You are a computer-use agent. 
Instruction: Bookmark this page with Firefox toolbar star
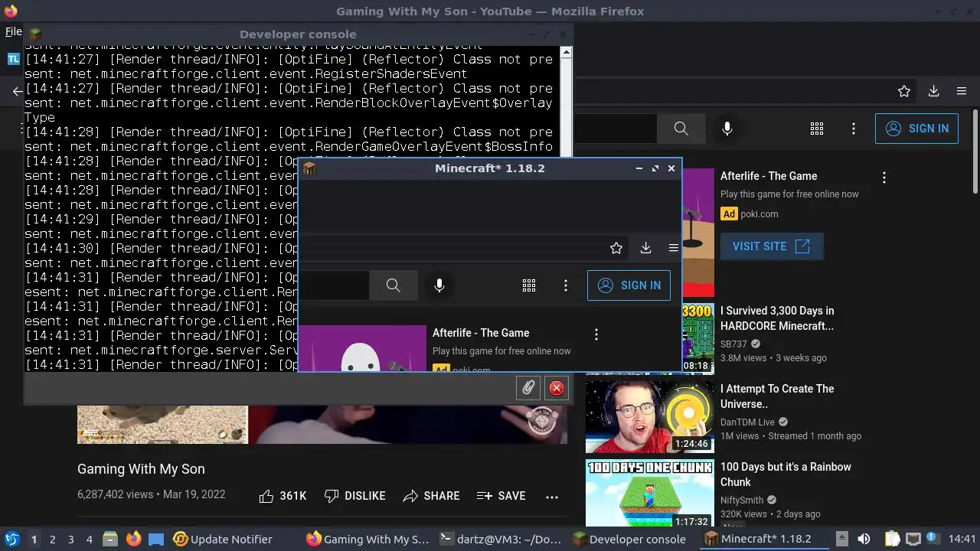point(904,91)
